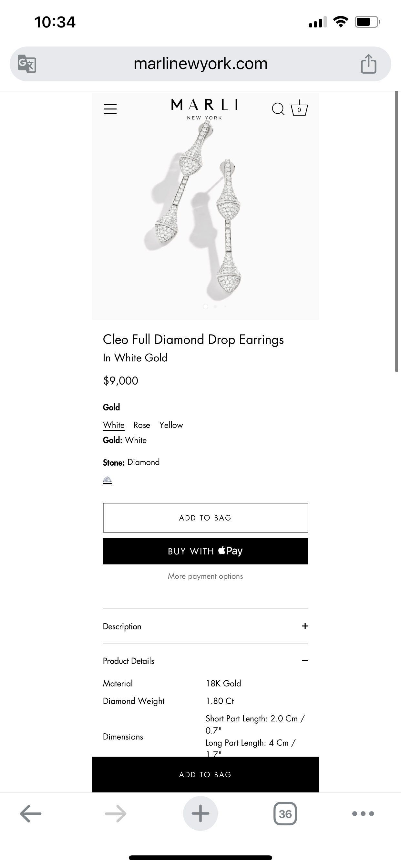Tap the search magnifier icon
The image size is (401, 868).
(278, 109)
